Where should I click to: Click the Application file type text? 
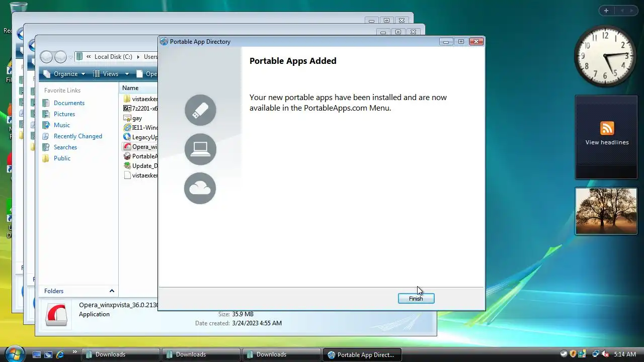[94, 314]
